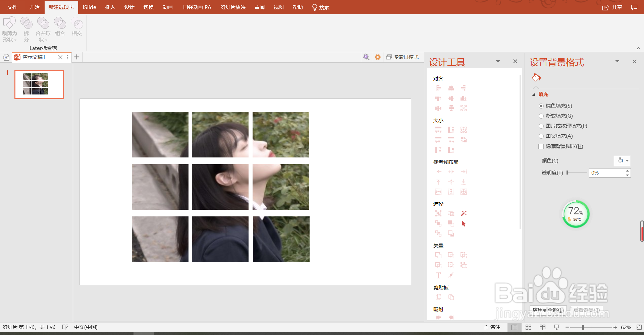Open Reading view from status bar
This screenshot has width=644, height=335.
(542, 327)
